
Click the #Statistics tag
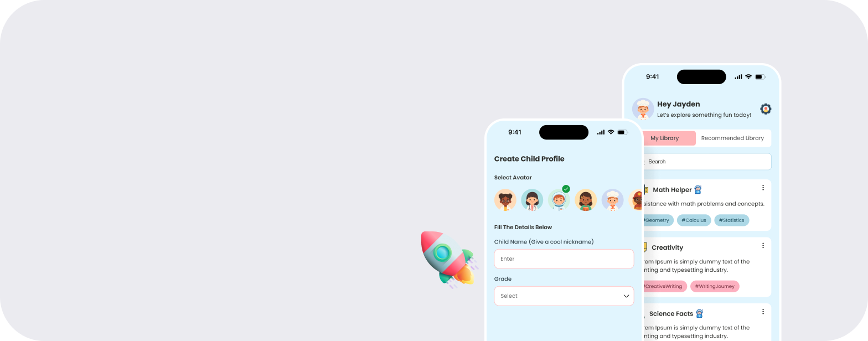(x=731, y=220)
